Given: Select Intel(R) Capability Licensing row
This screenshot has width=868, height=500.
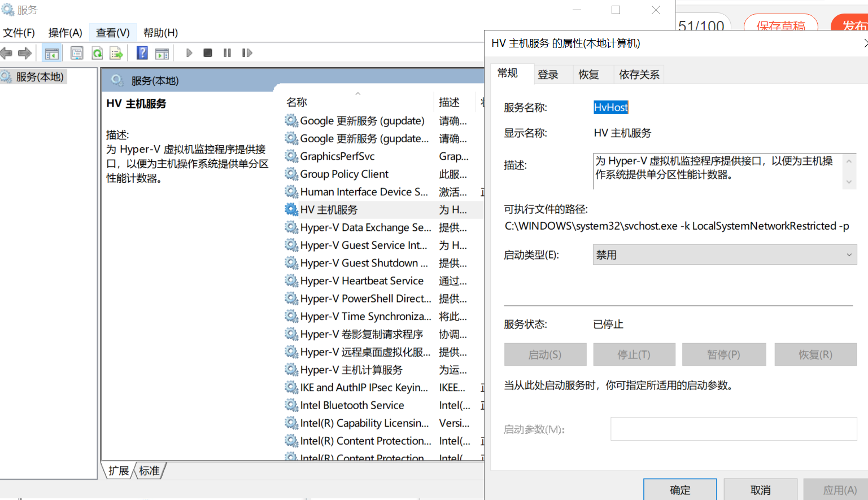Looking at the screenshot, I should pos(383,423).
